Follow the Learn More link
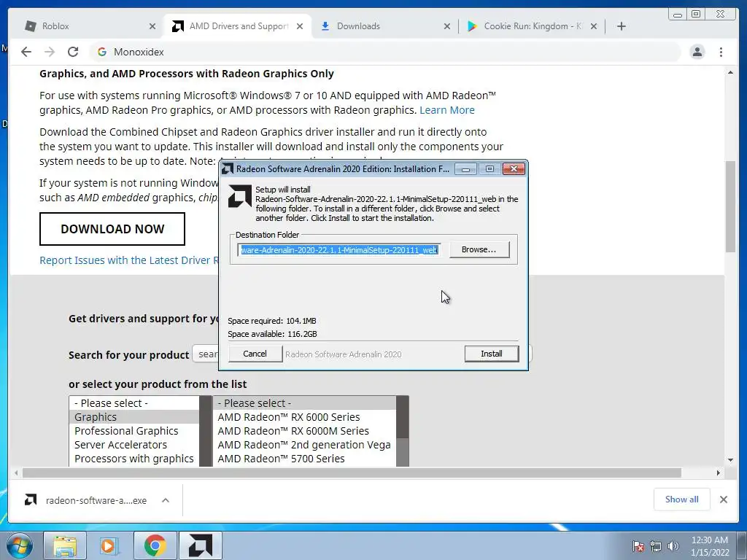Image resolution: width=747 pixels, height=560 pixels. (x=447, y=110)
